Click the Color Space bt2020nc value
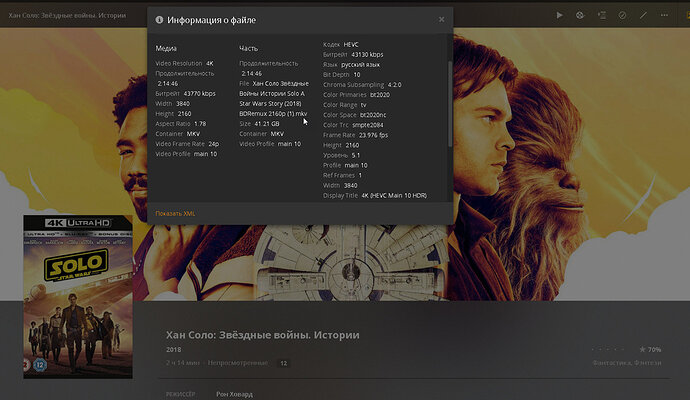Screen dimensions: 690x400 pos(373,115)
